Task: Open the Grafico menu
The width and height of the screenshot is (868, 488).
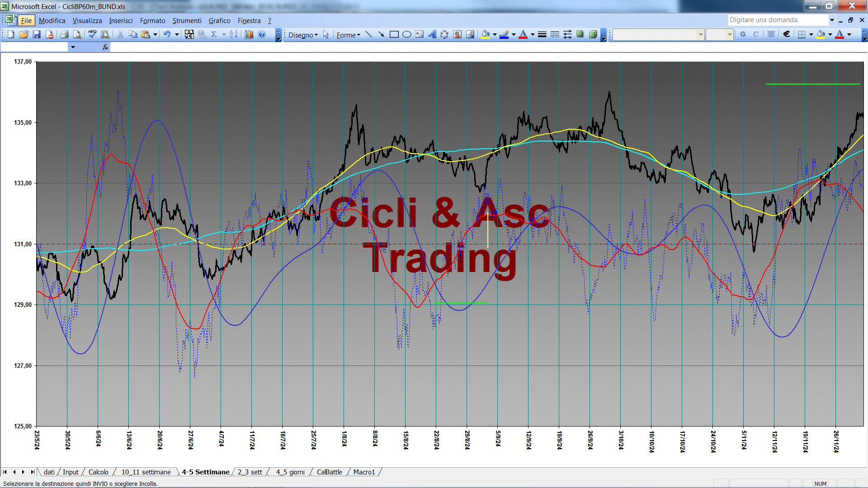Action: [x=219, y=20]
